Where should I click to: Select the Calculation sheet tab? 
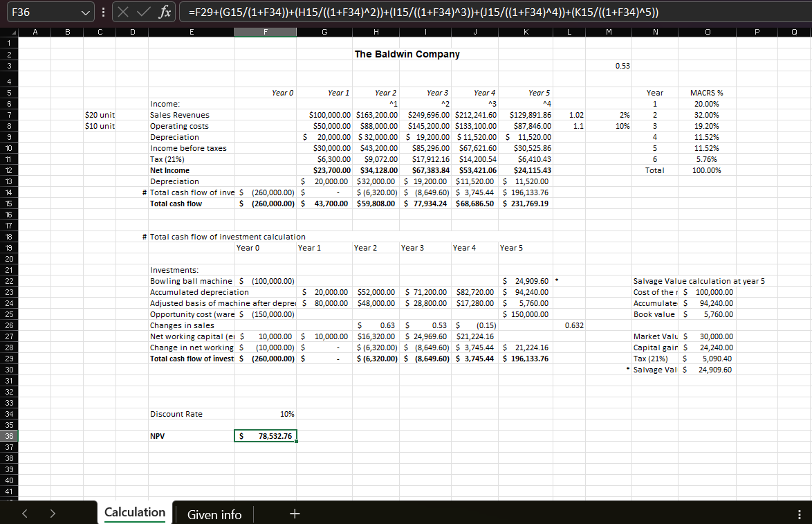(x=134, y=512)
